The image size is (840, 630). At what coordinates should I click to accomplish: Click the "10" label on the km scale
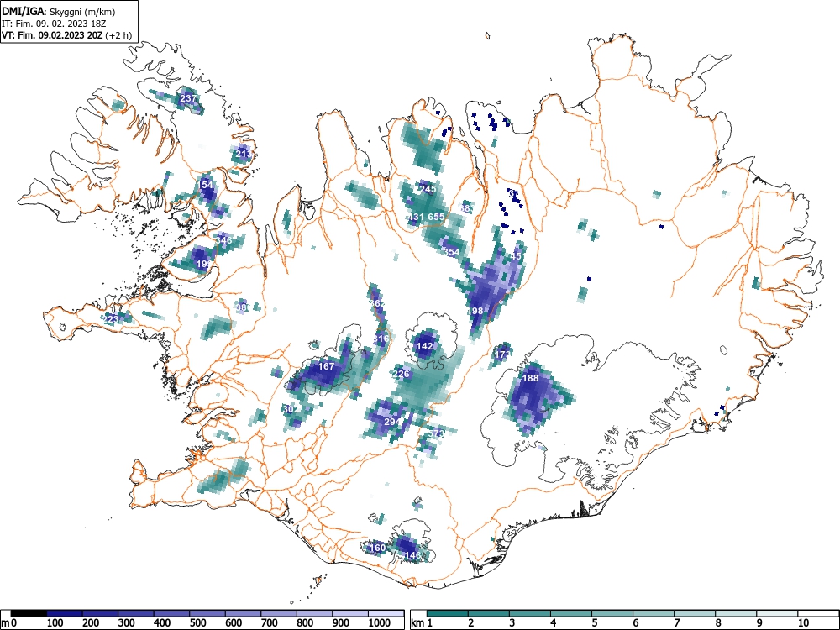(x=803, y=623)
